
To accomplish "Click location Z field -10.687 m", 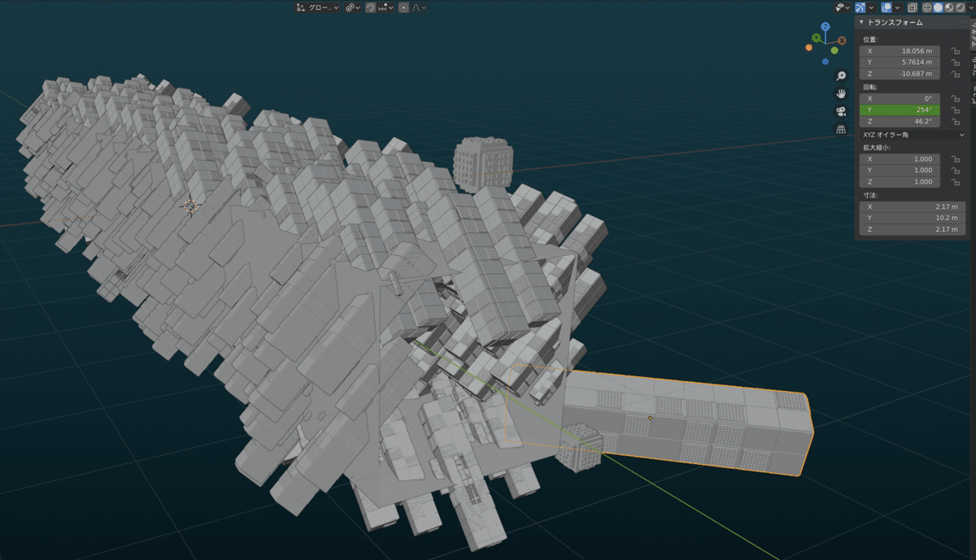I will [900, 74].
